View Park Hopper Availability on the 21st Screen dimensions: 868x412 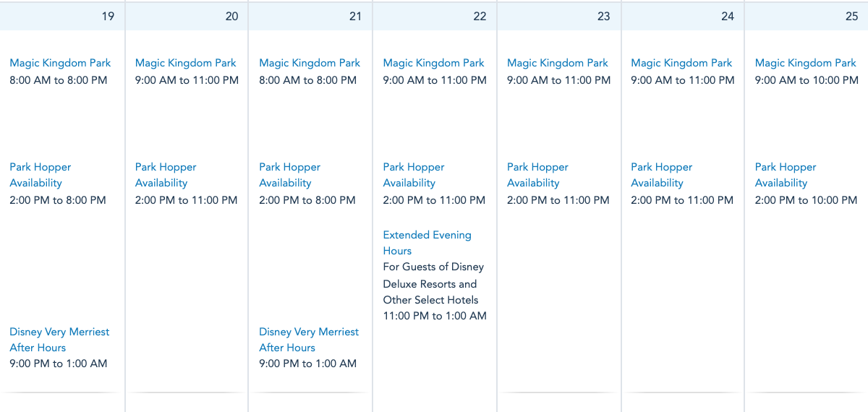(289, 175)
